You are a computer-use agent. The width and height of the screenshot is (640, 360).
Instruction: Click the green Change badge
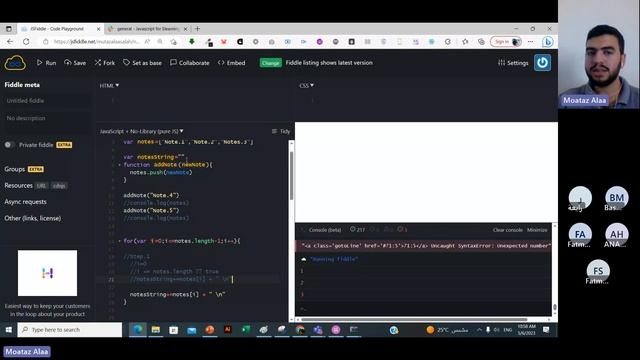[271, 63]
